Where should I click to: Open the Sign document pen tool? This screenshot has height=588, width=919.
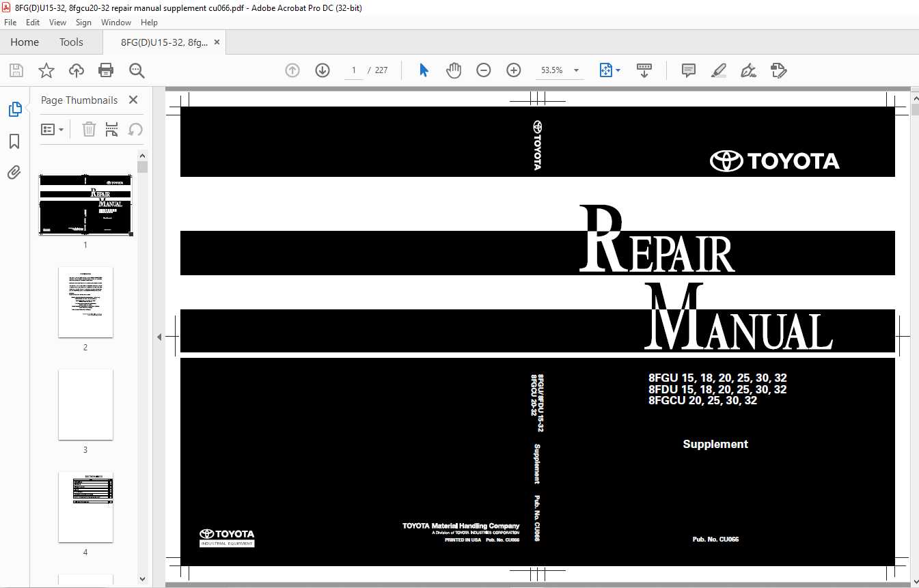click(749, 70)
